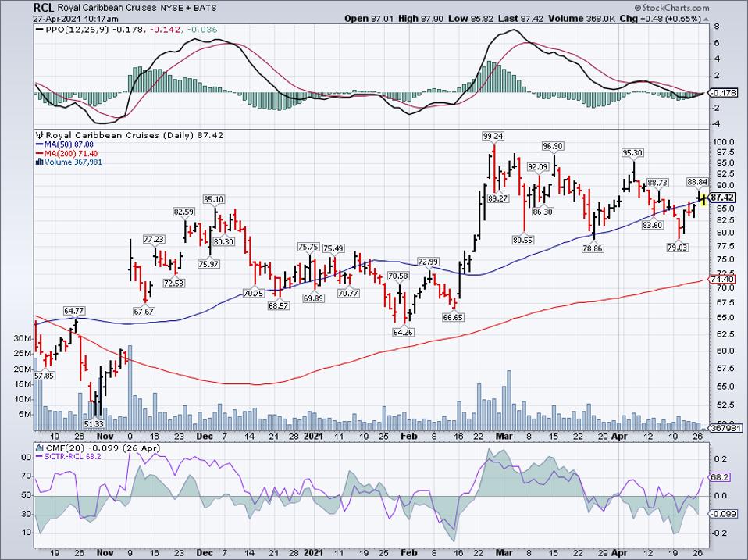
Task: Click the MA(50) 87.08 legend entry
Action: 68,144
